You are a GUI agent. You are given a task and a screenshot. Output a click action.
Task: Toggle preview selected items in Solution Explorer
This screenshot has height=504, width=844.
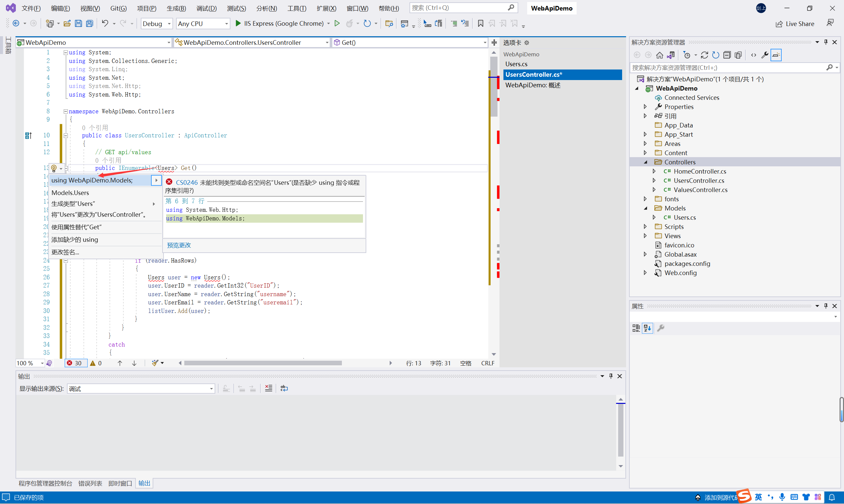[776, 55]
